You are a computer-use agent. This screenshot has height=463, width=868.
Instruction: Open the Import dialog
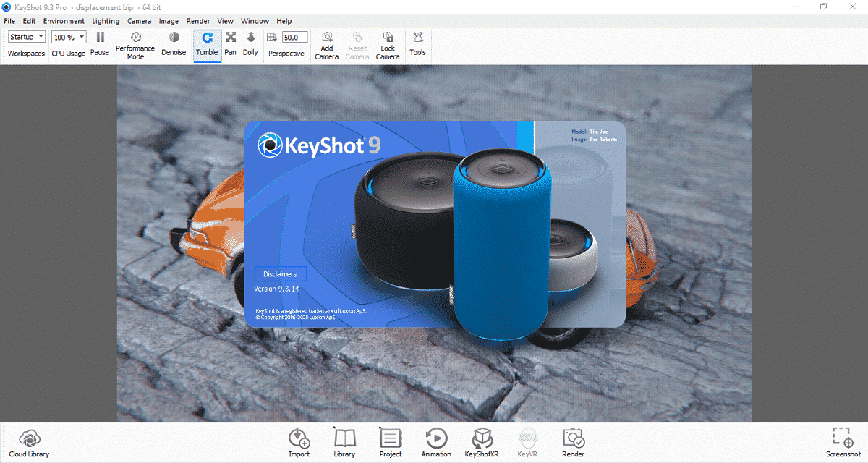pyautogui.click(x=299, y=443)
